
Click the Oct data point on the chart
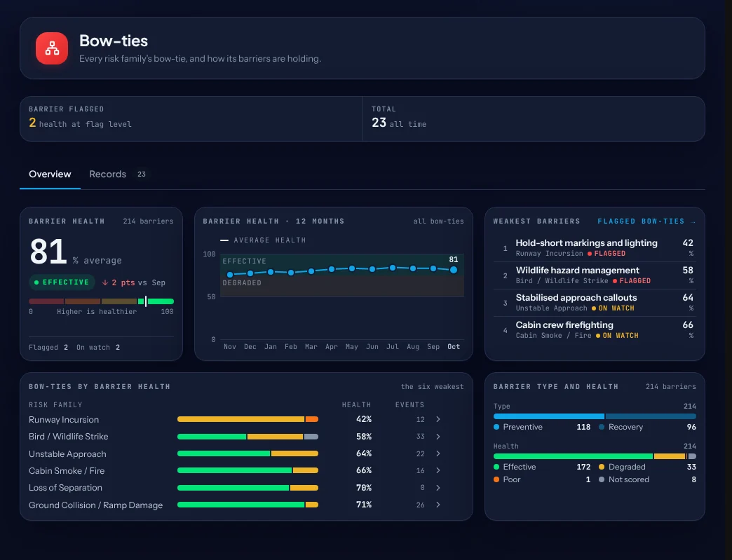[x=454, y=270]
